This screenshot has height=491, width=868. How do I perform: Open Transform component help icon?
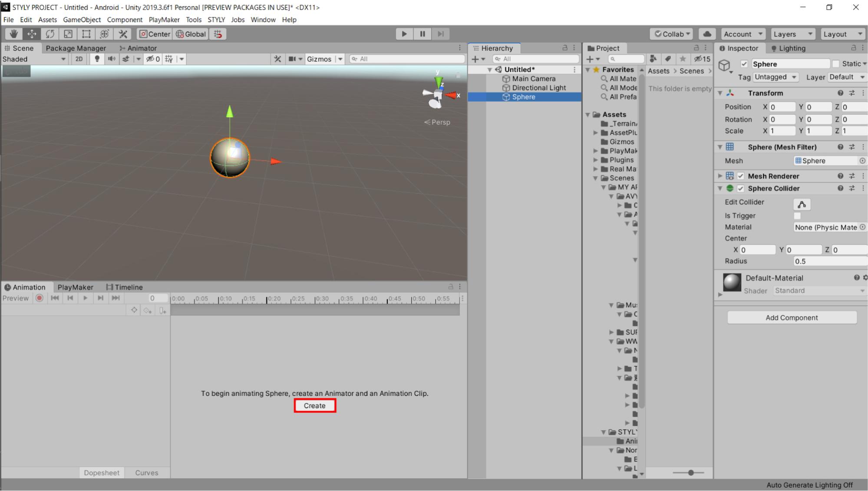840,93
